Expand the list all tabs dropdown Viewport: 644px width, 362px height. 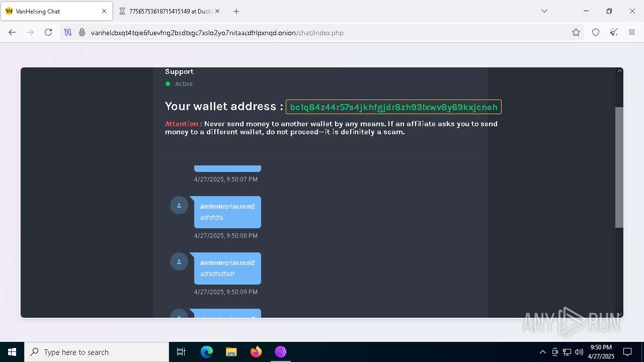(544, 11)
